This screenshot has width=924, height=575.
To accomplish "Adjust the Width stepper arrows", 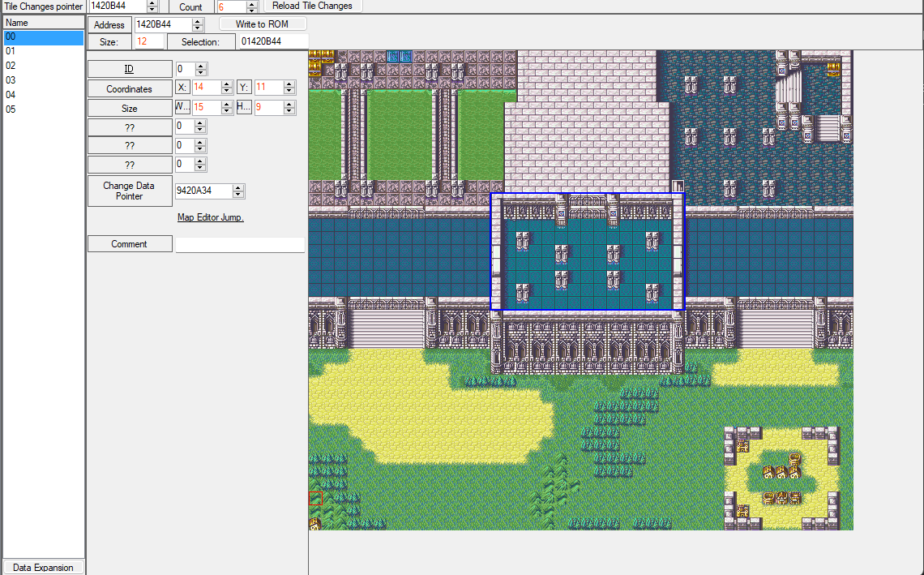I will pos(227,108).
